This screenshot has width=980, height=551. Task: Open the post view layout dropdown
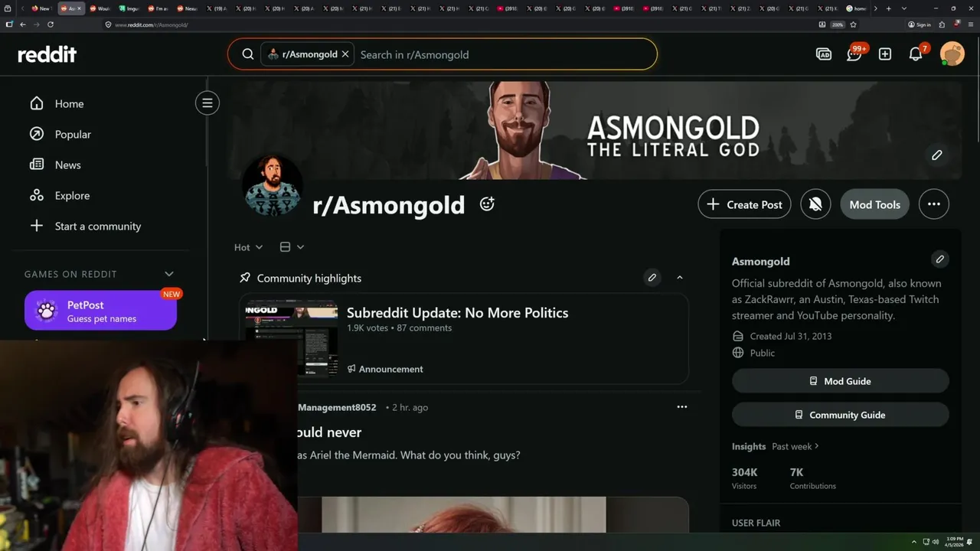(x=292, y=247)
